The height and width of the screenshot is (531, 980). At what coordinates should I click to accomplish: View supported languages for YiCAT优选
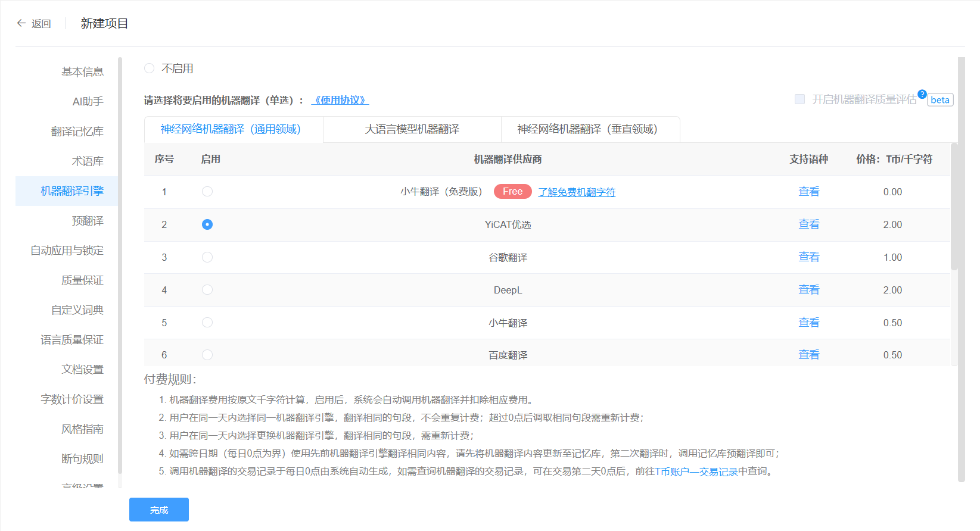click(808, 224)
